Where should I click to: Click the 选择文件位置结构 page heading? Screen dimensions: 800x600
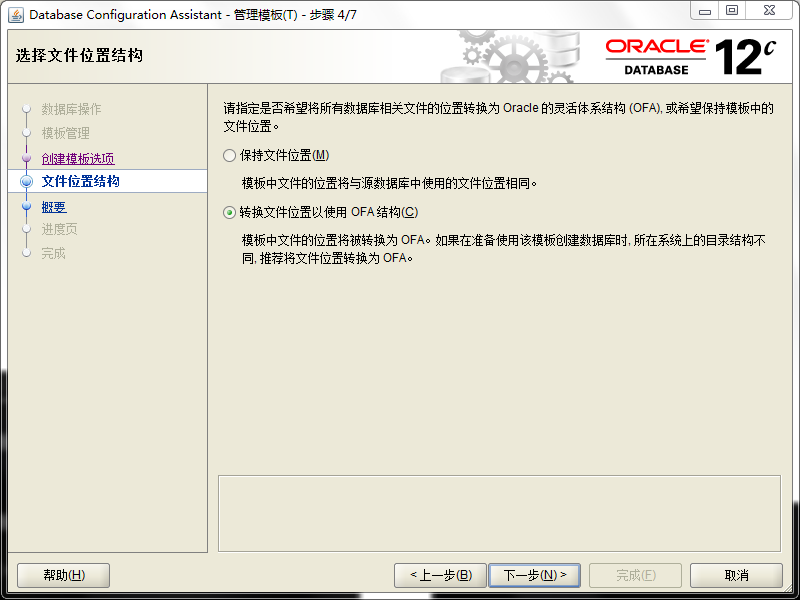(x=80, y=55)
